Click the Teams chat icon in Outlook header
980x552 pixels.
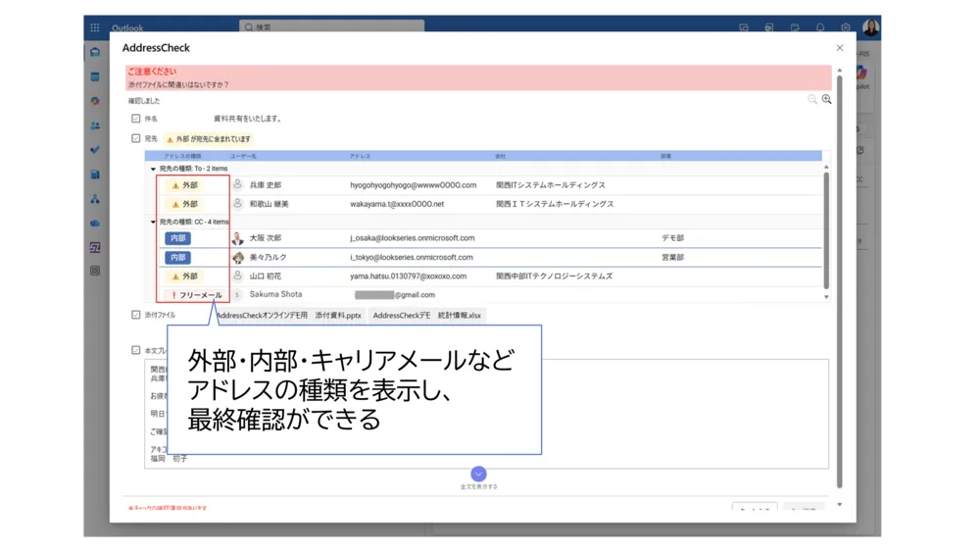click(x=743, y=27)
